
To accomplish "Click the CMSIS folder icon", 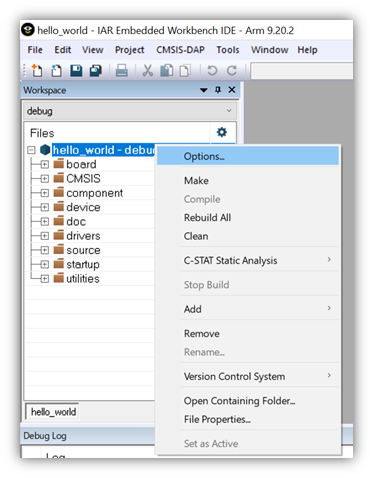I will pyautogui.click(x=59, y=178).
